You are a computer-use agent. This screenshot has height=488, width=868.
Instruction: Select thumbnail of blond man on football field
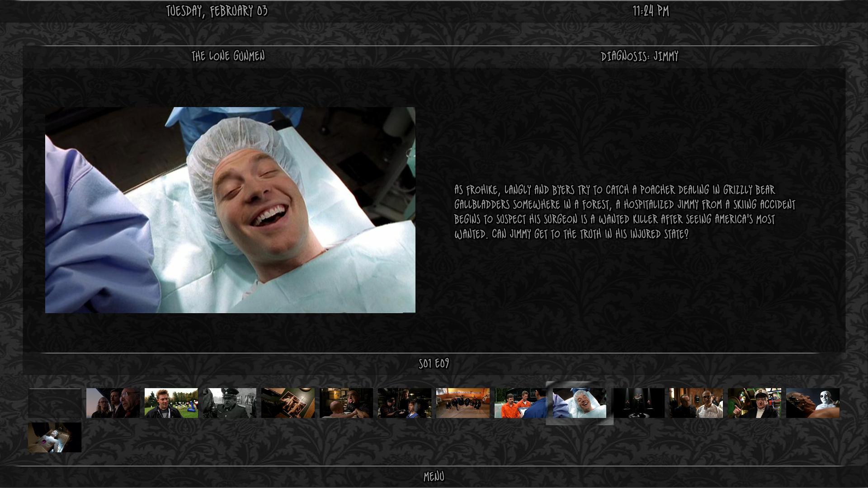171,403
